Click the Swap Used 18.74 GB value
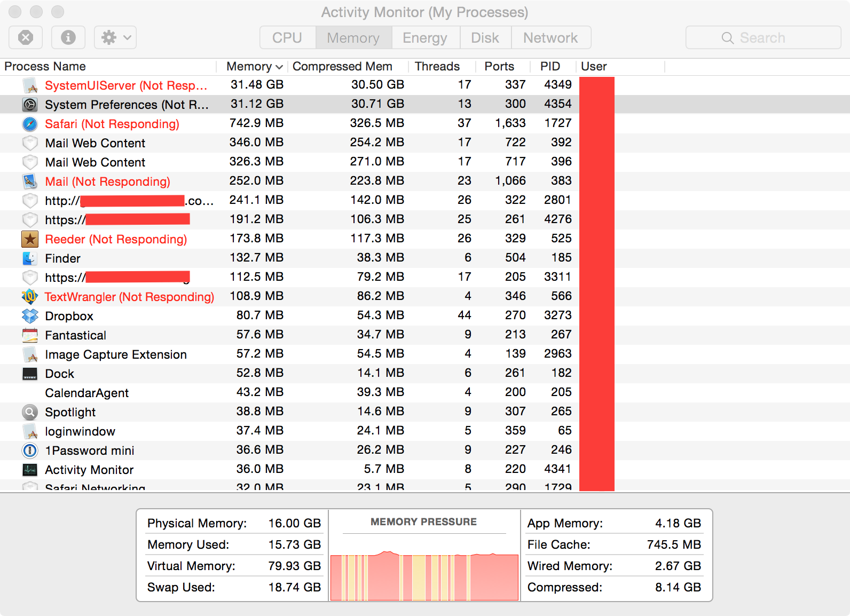The width and height of the screenshot is (850, 616). coord(295,587)
